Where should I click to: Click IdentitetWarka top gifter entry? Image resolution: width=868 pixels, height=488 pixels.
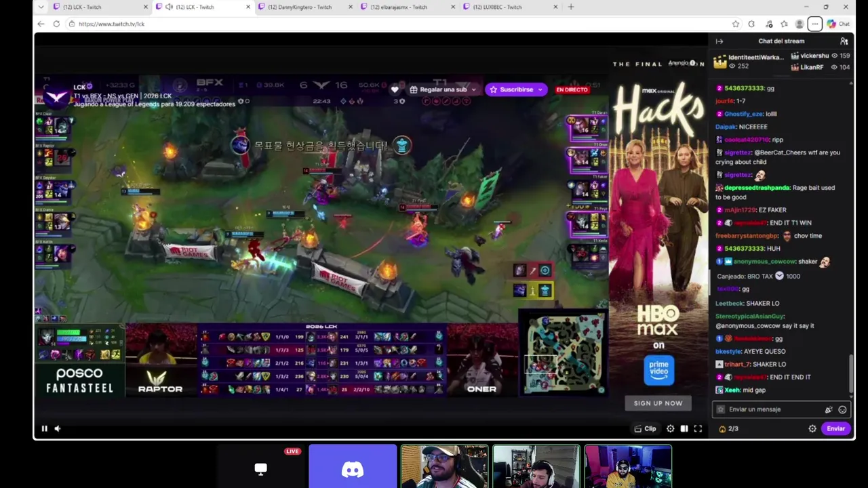tap(750, 62)
